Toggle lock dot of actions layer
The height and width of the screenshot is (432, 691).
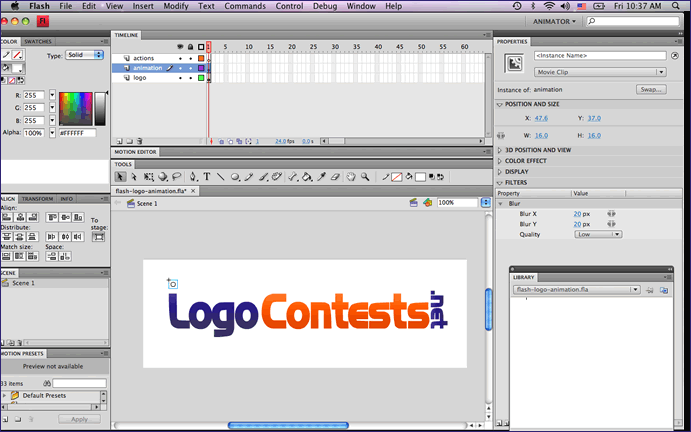191,58
